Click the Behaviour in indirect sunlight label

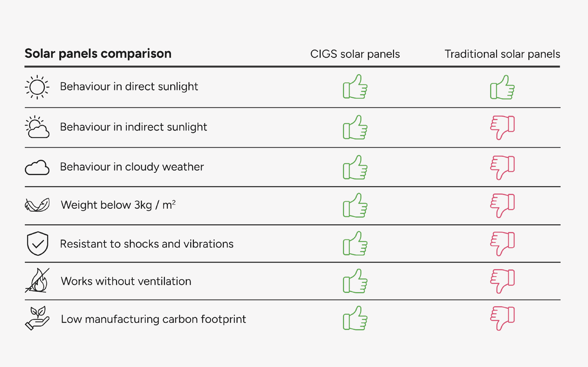click(133, 127)
